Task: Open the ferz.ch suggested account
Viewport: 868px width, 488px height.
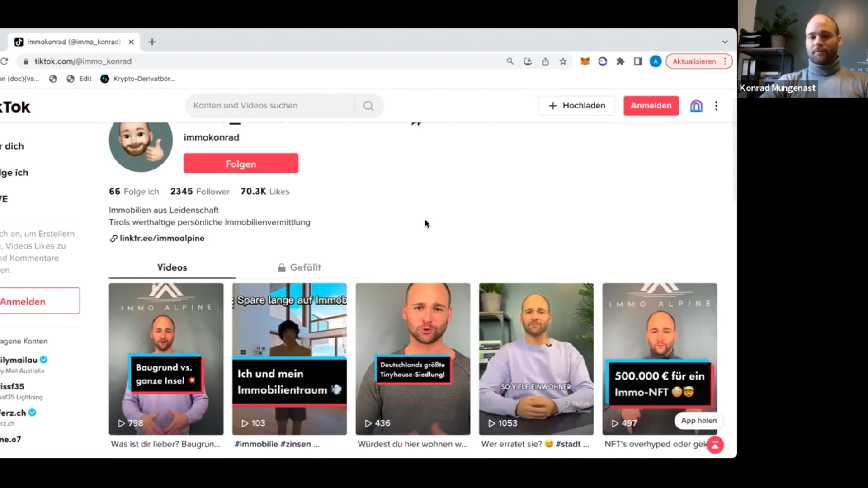Action: (18, 417)
